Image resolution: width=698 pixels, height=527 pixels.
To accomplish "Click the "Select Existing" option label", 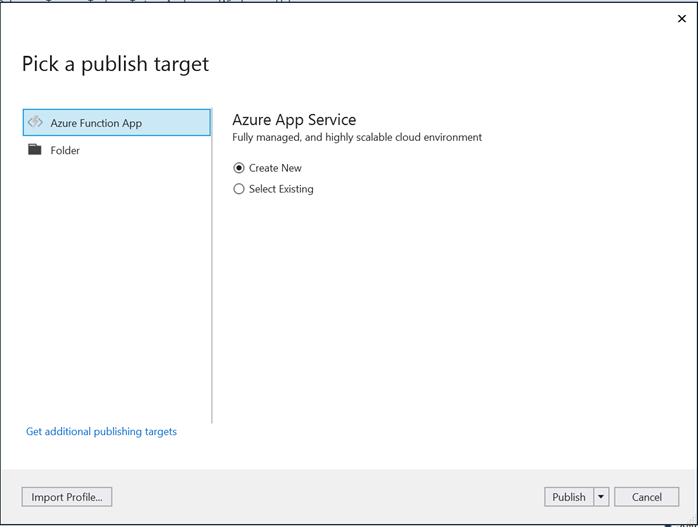I will pos(281,189).
